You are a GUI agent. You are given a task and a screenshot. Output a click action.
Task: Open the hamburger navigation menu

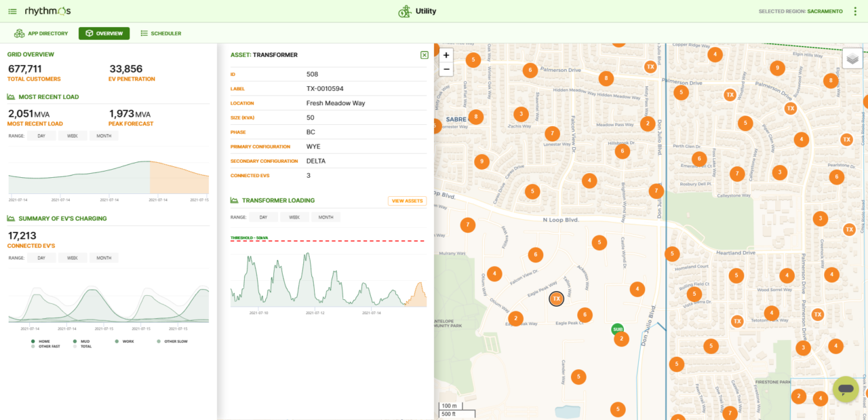click(13, 12)
